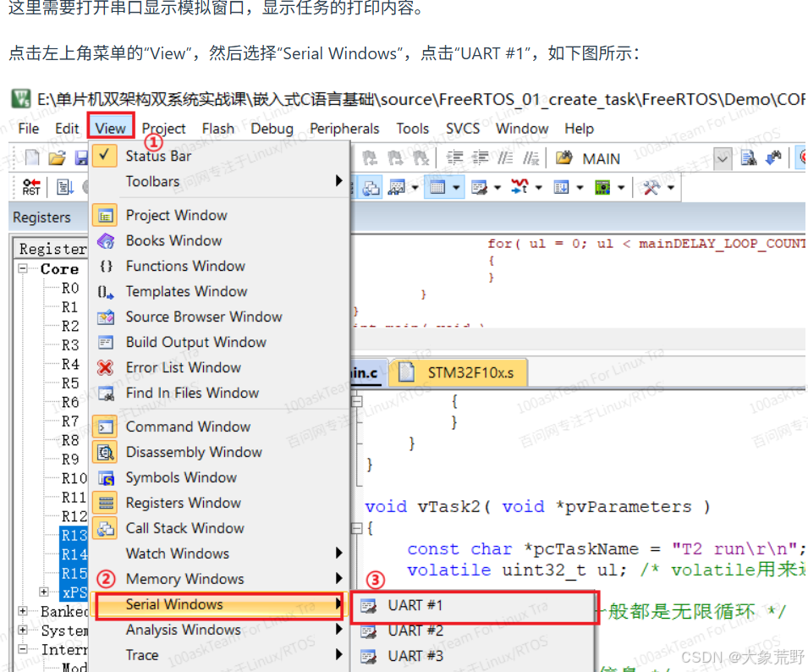This screenshot has height=672, width=808.
Task: Open a project using the Open folder icon
Action: tap(57, 158)
